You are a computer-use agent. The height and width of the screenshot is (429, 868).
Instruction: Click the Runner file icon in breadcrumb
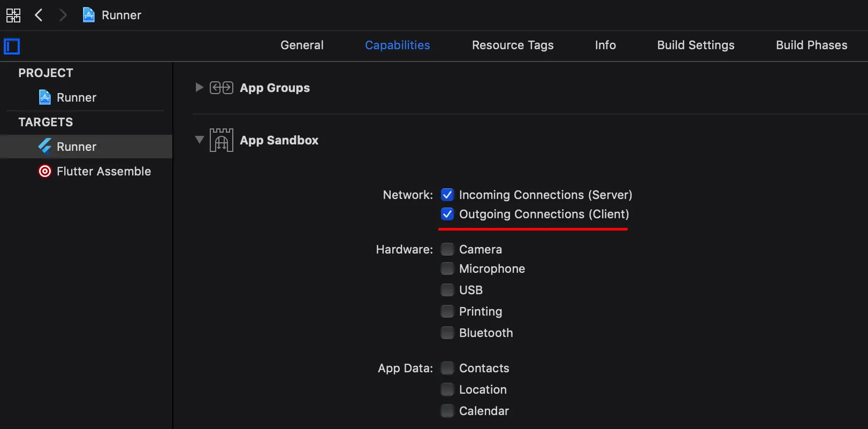(89, 15)
